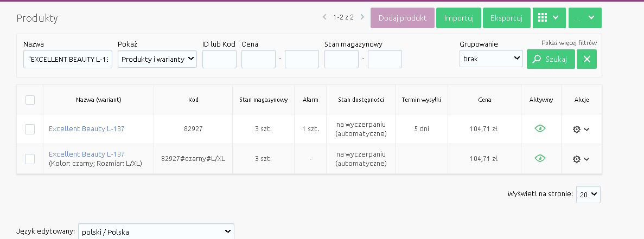The image size is (644, 239).
Task: Click the Nazwa (wariant) column header
Action: pyautogui.click(x=99, y=100)
